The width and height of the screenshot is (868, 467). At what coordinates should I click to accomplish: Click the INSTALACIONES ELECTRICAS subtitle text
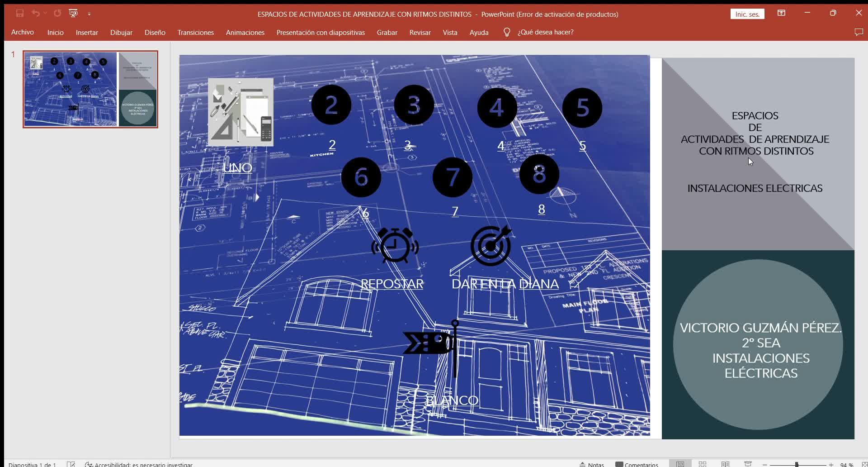tap(755, 188)
